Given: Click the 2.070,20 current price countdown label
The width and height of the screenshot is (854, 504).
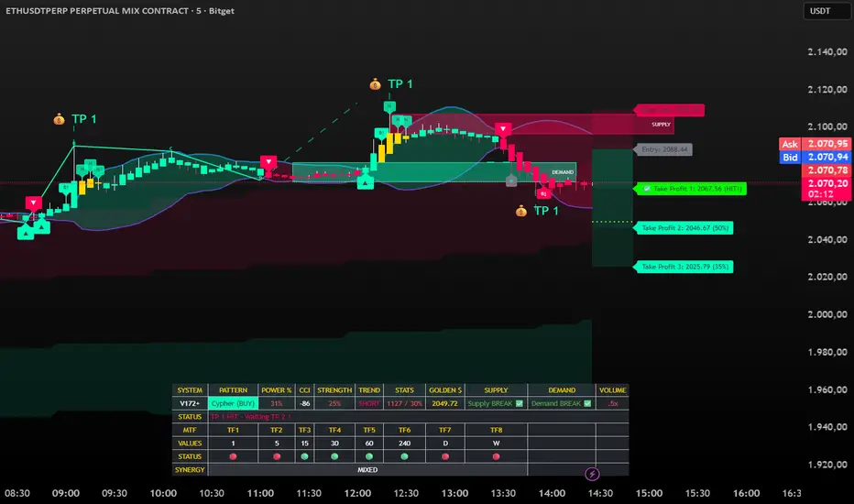Looking at the screenshot, I should pos(827,189).
